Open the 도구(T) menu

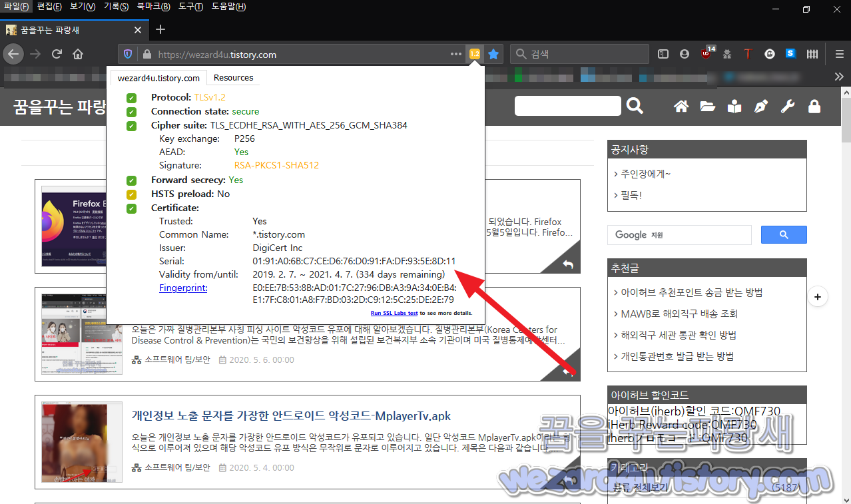pyautogui.click(x=191, y=7)
